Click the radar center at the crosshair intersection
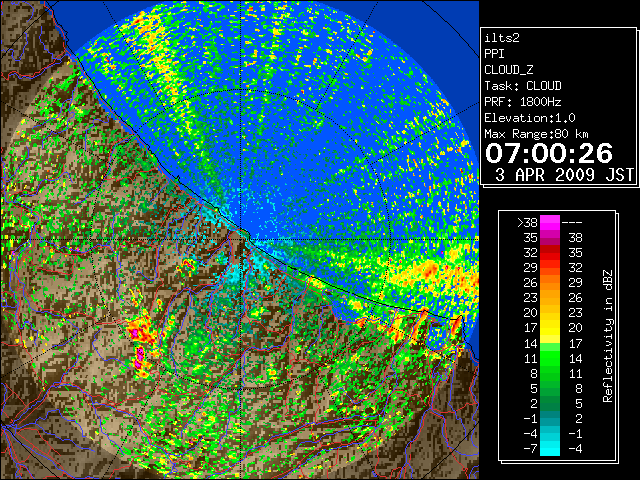Screen dimensions: 640x480 tap(241, 239)
